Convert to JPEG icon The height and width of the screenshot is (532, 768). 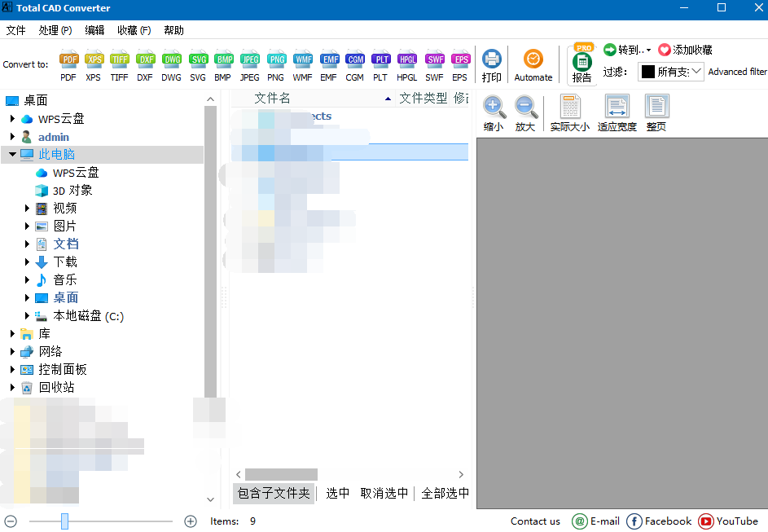pyautogui.click(x=250, y=65)
